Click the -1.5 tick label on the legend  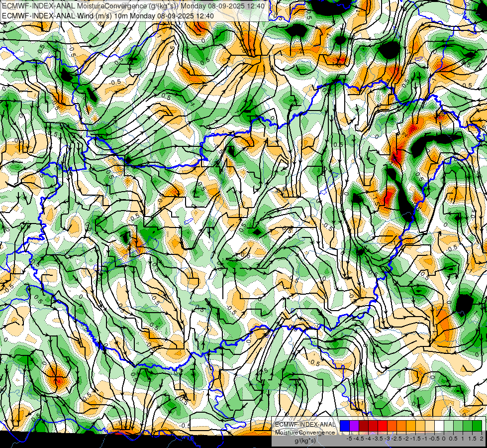(x=415, y=439)
